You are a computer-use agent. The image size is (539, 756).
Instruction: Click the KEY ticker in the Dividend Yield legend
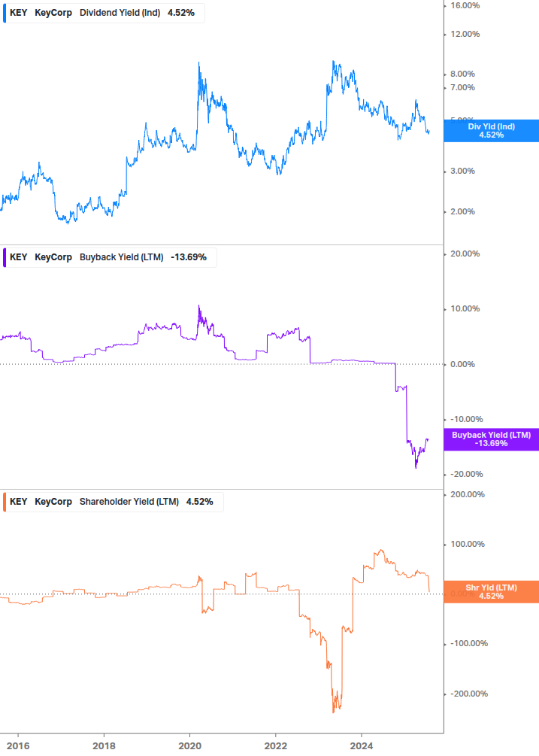pos(19,13)
